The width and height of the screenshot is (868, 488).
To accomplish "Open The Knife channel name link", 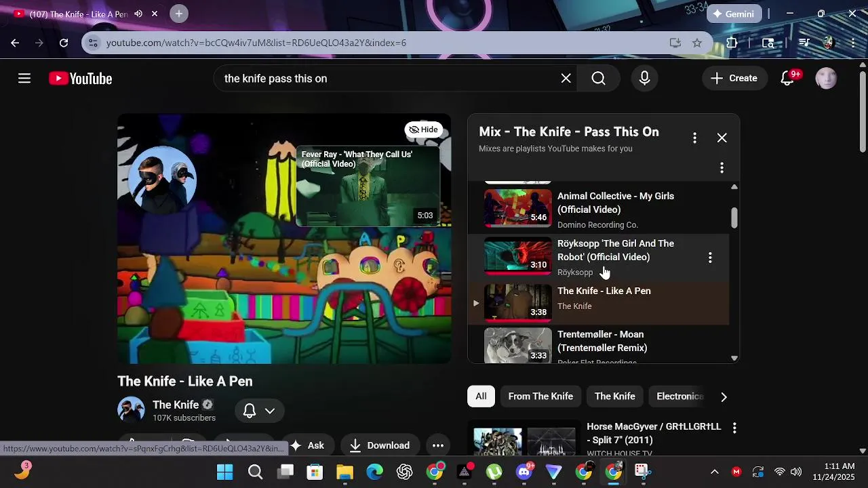I will 176,405.
